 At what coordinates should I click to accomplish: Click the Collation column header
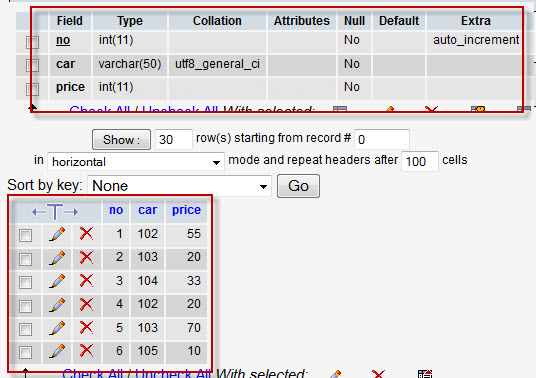[217, 21]
